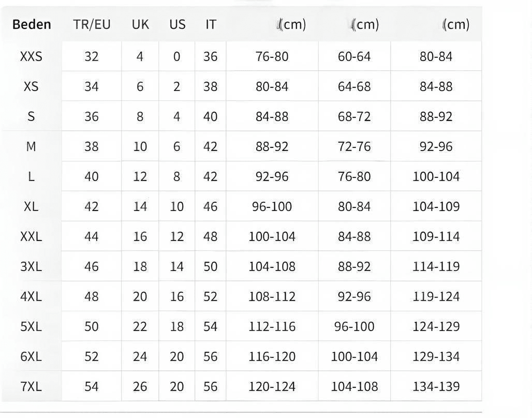Select the XXS size row label
Image resolution: width=532 pixels, height=418 pixels.
point(31,56)
